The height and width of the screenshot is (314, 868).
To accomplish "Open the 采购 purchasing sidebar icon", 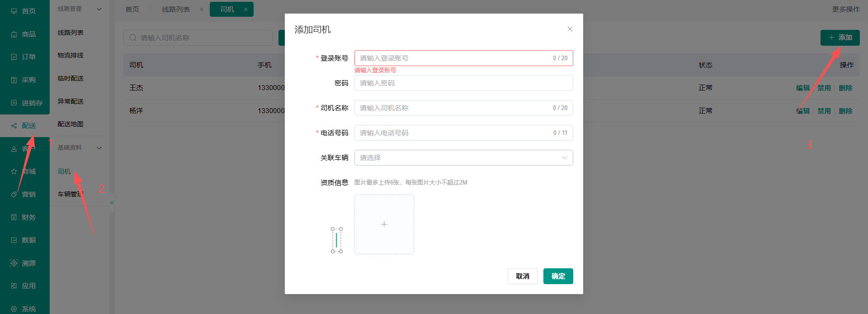I will point(14,80).
